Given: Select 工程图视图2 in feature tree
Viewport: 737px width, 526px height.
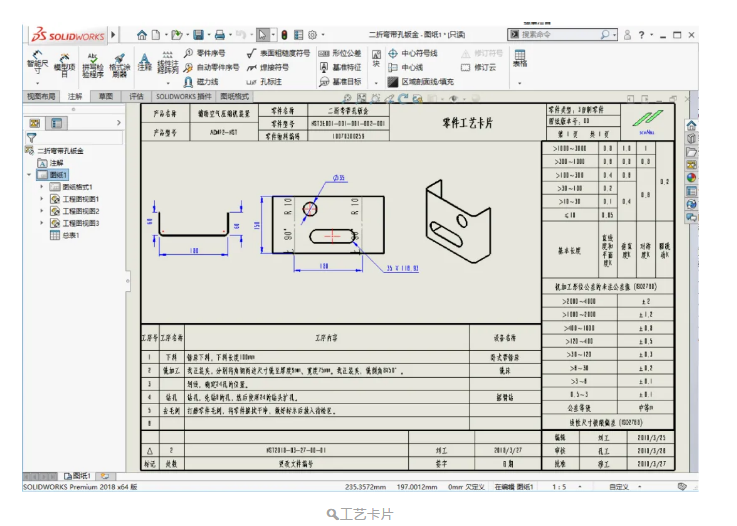Looking at the screenshot, I should (x=80, y=211).
